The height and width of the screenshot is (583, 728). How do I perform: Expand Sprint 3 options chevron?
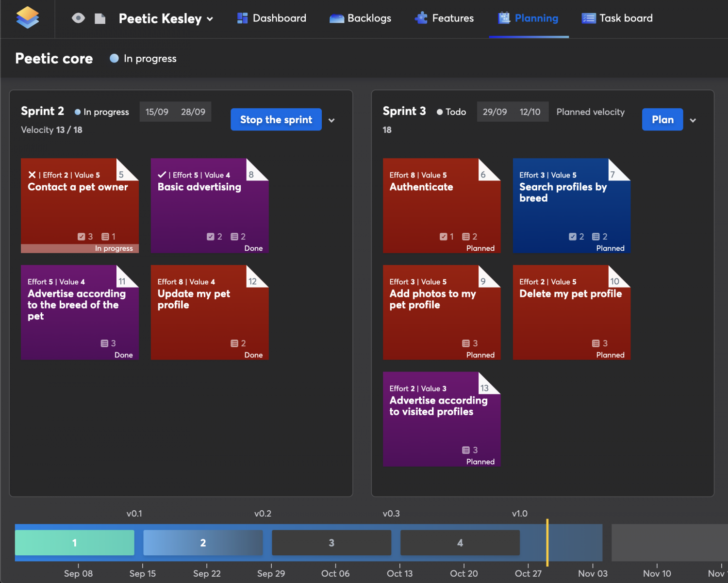(693, 120)
